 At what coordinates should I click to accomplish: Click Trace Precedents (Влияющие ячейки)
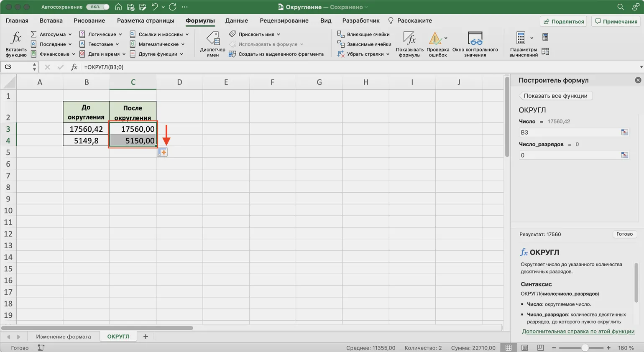point(363,34)
